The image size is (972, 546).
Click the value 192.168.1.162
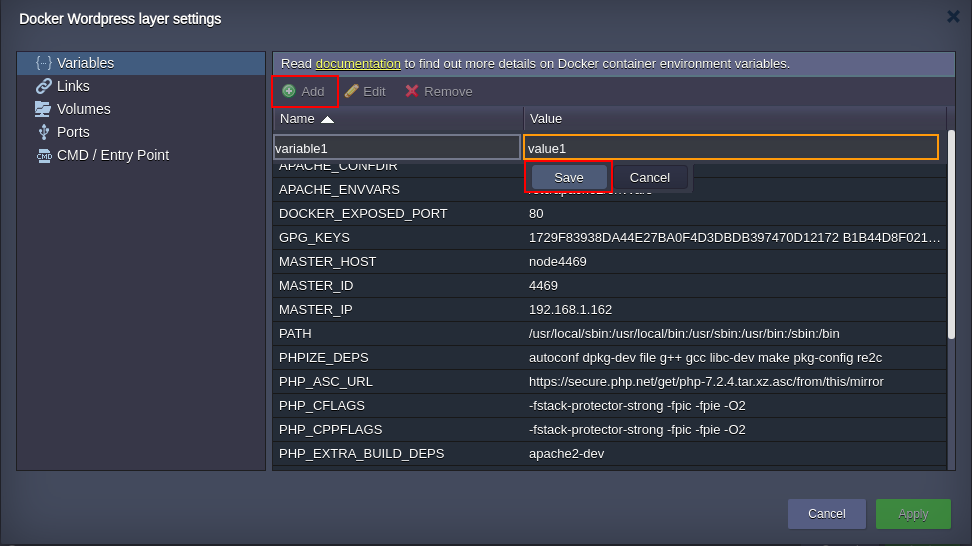pyautogui.click(x=570, y=310)
